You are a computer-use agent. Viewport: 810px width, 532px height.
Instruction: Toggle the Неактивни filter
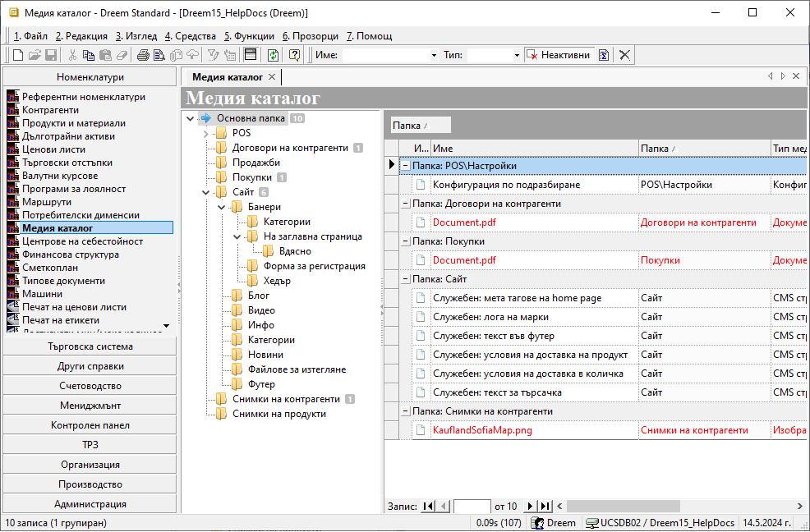pyautogui.click(x=559, y=55)
